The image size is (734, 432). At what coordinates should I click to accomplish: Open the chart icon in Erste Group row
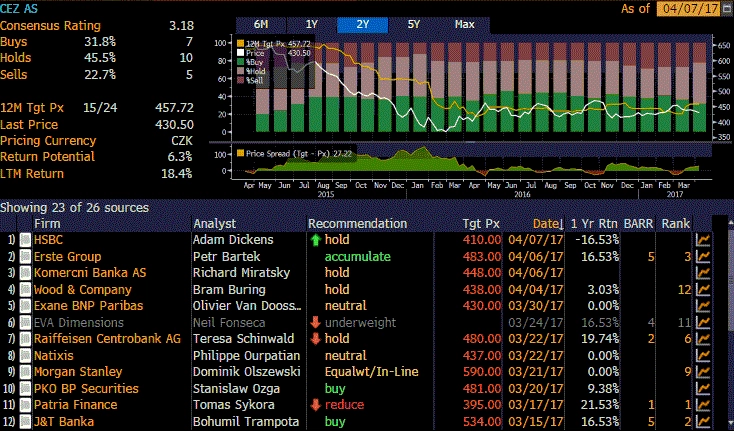pyautogui.click(x=703, y=256)
